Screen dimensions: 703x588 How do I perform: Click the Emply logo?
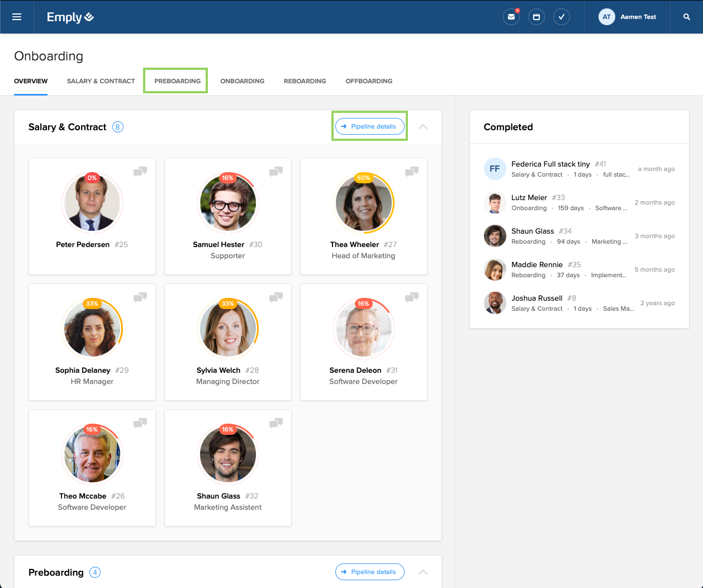70,17
